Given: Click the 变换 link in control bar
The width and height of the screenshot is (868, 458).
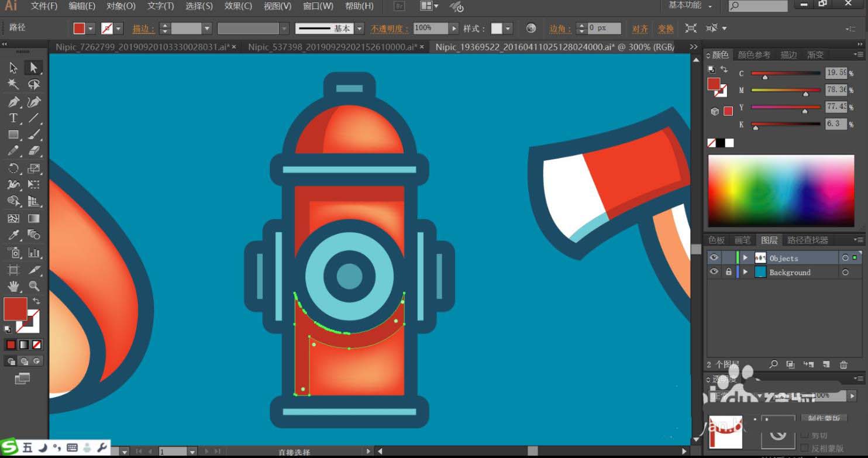Looking at the screenshot, I should coord(666,29).
